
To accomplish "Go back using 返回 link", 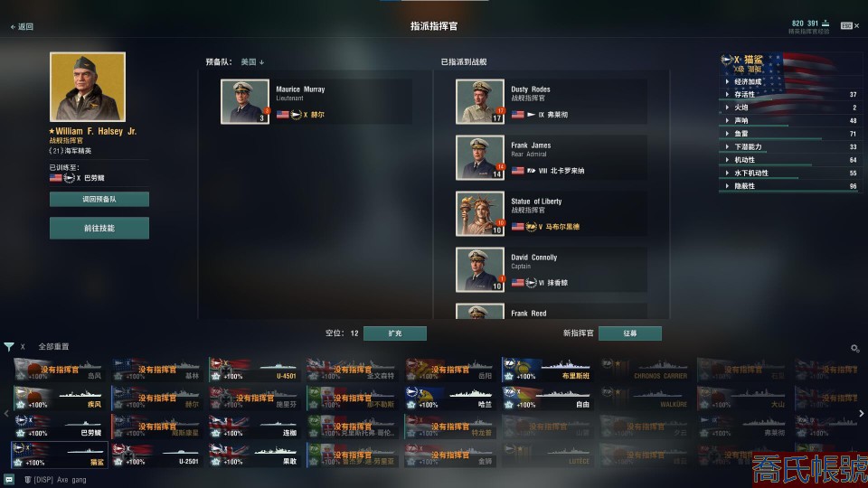I will point(22,26).
